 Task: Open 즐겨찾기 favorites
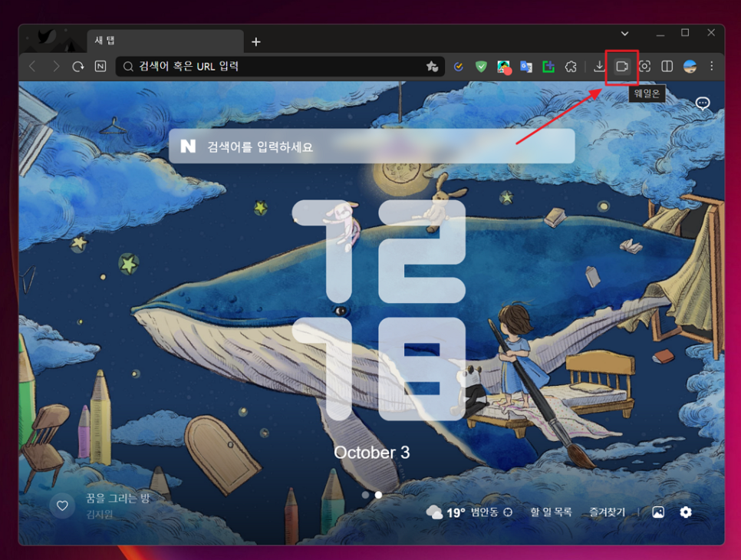(x=608, y=512)
